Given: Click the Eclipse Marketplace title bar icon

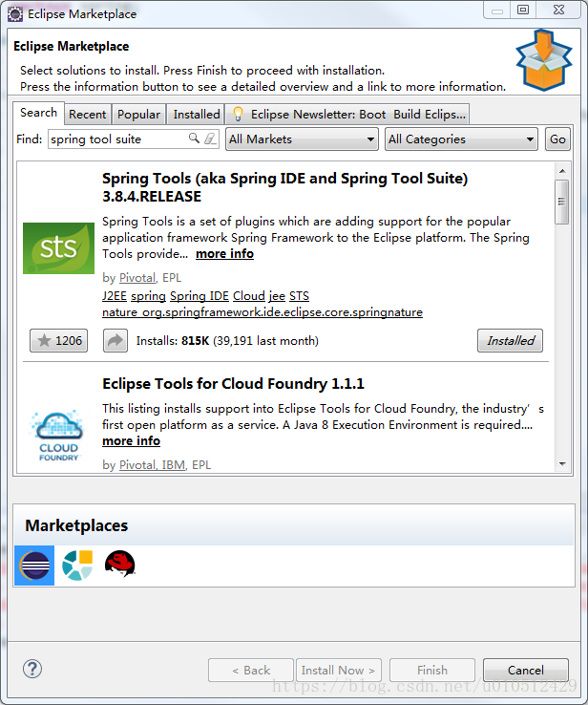Looking at the screenshot, I should point(15,14).
